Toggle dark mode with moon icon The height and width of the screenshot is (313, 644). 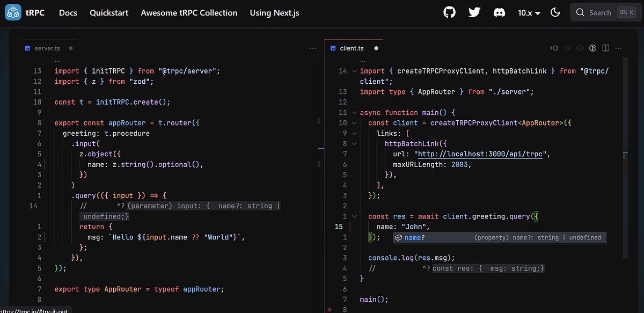pos(555,12)
